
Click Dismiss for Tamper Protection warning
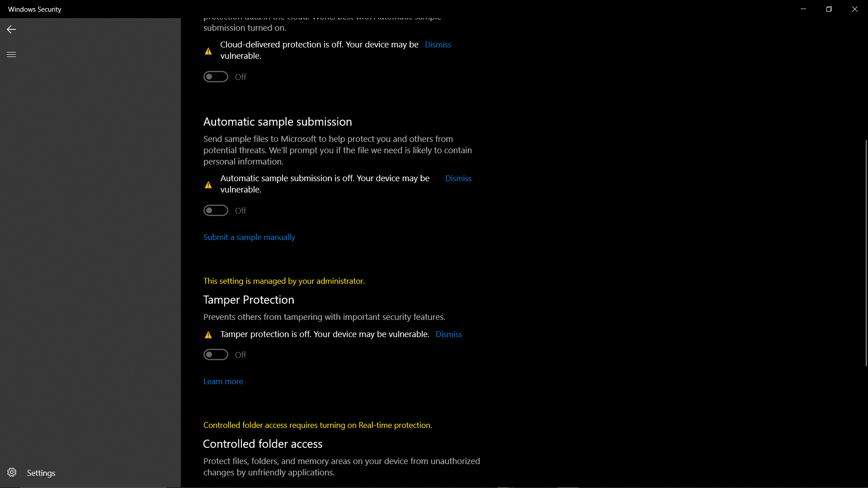pos(448,333)
